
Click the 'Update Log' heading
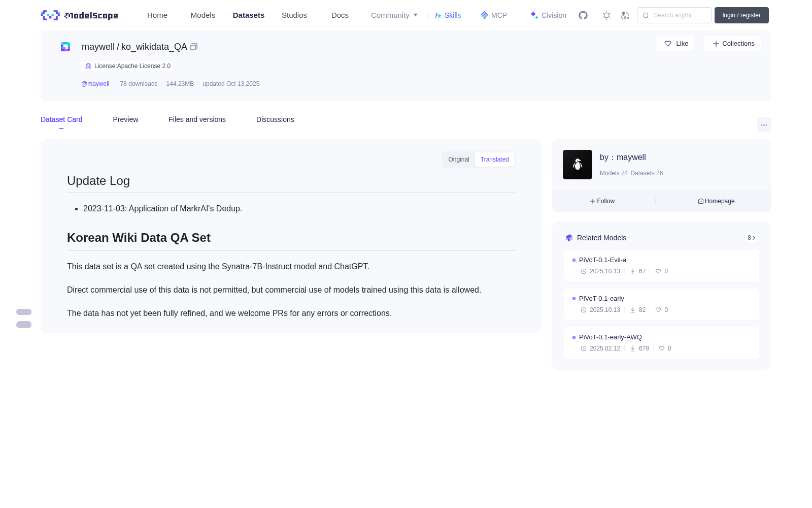(98, 181)
